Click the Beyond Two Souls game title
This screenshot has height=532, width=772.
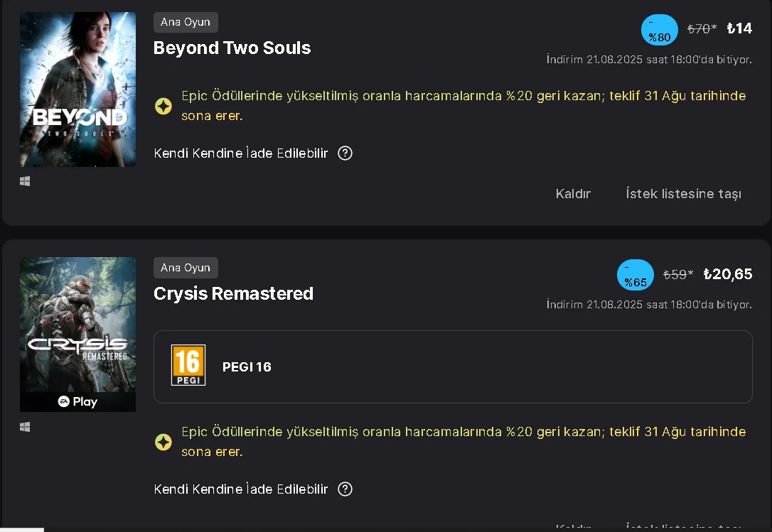pos(232,48)
